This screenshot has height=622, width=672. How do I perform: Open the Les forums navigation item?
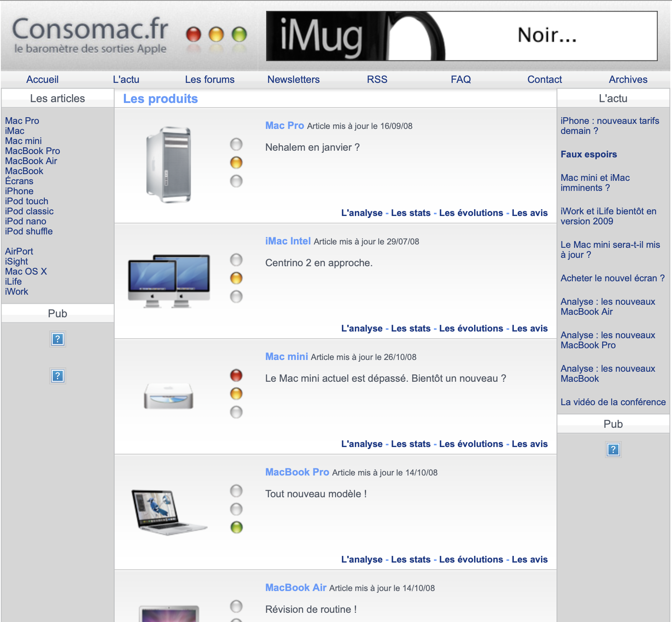click(210, 80)
